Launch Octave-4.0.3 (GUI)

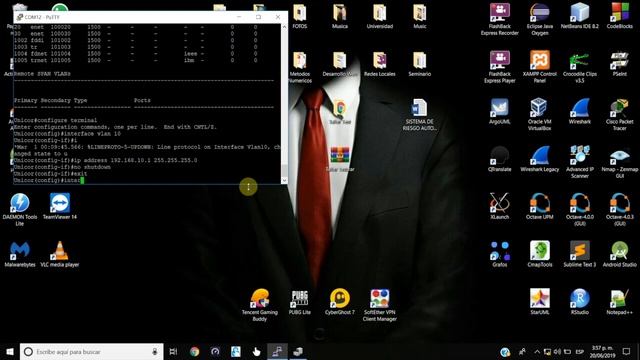(x=620, y=210)
